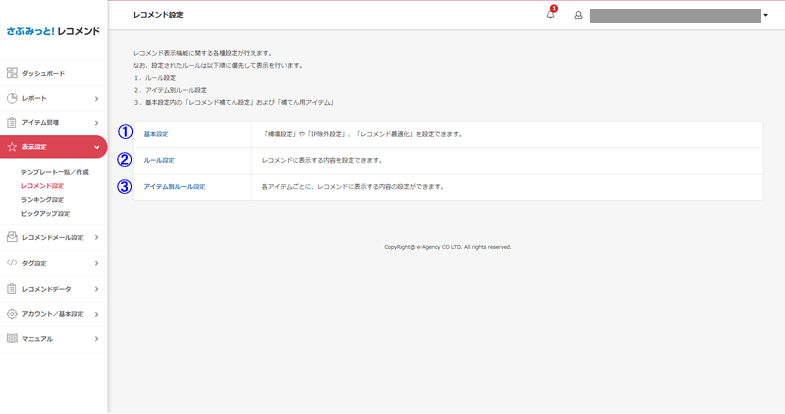Expand the レポート menu chevron
785x414 pixels.
pyautogui.click(x=97, y=99)
